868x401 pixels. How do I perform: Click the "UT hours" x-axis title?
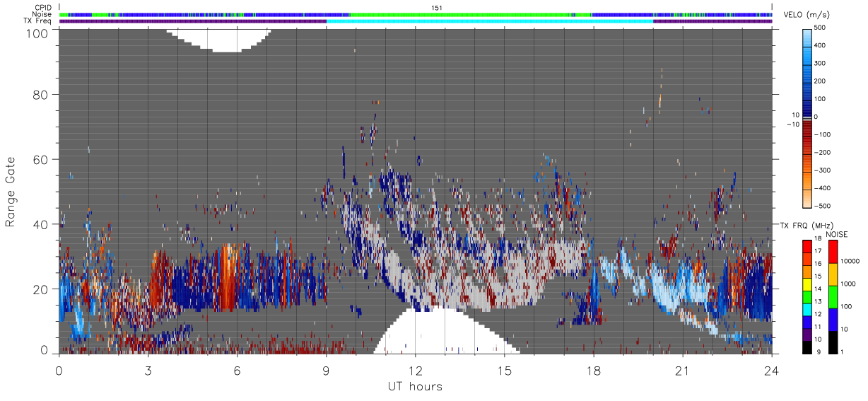[415, 387]
